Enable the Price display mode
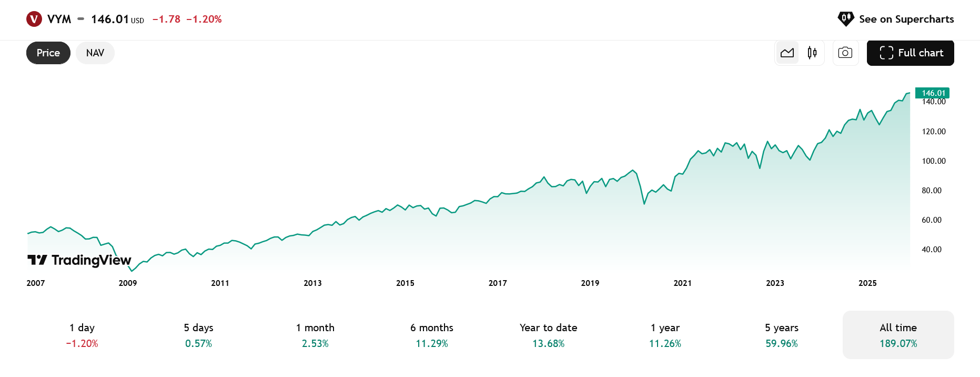Screen dimensions: 980x377 48,53
